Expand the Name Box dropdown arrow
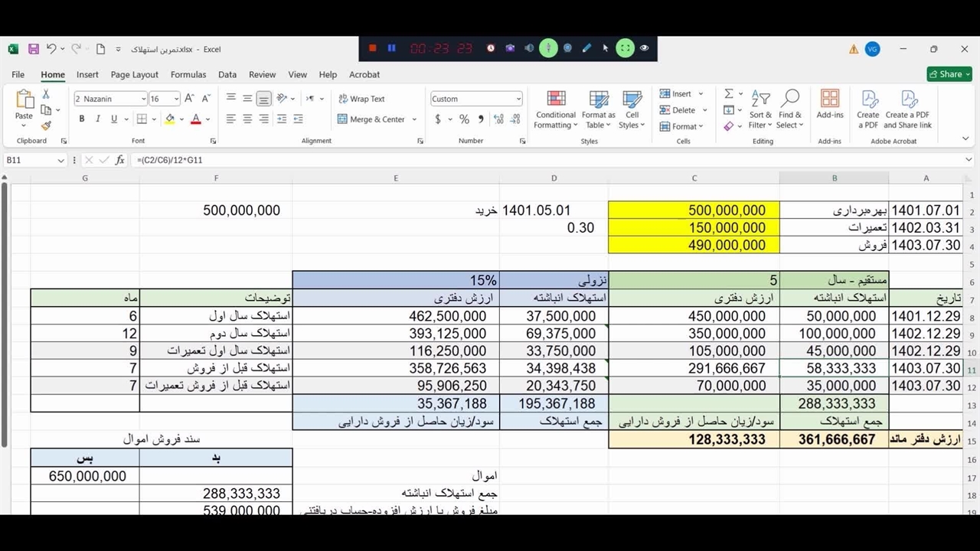The height and width of the screenshot is (551, 980). point(60,161)
